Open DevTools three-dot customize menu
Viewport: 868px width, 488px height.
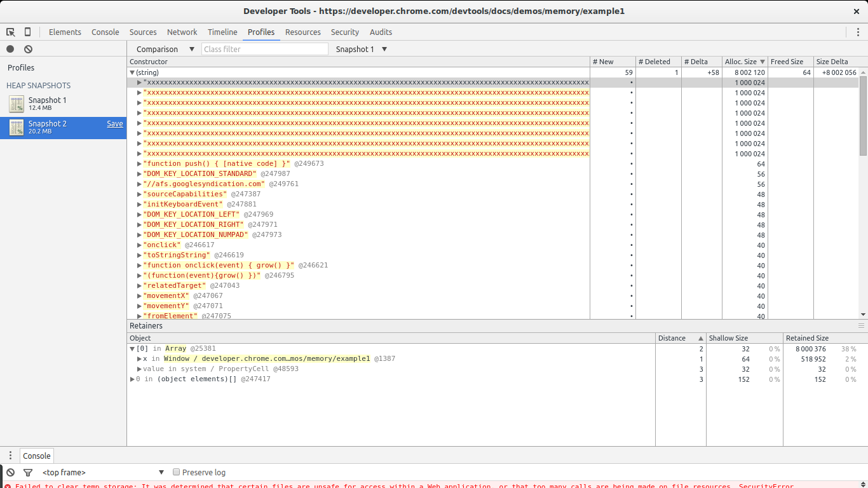pos(858,32)
